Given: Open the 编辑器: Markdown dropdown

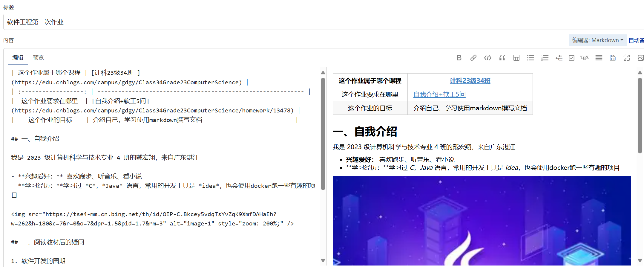Looking at the screenshot, I should click(x=597, y=40).
